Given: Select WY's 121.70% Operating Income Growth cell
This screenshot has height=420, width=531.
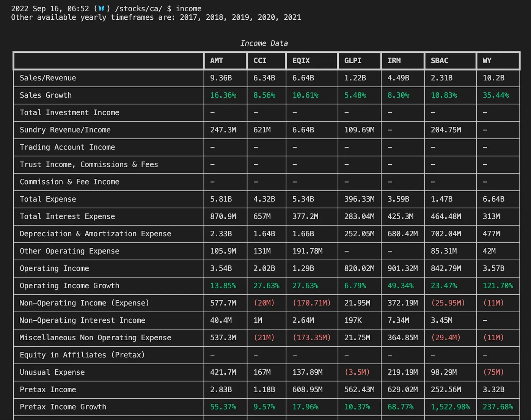Looking at the screenshot, I should (x=498, y=286).
